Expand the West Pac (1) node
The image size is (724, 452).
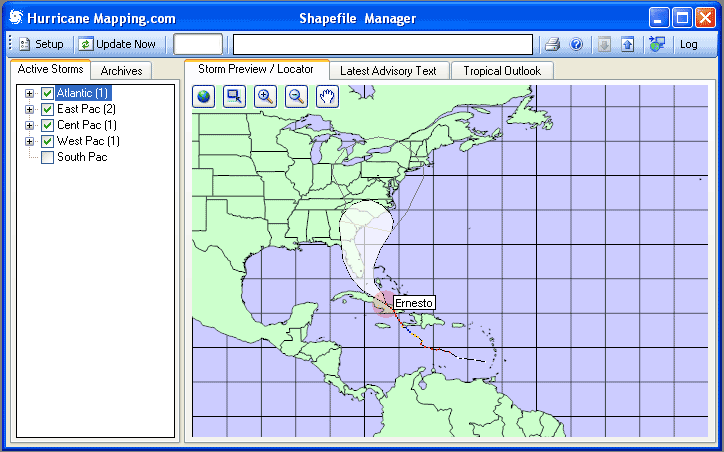[30, 141]
